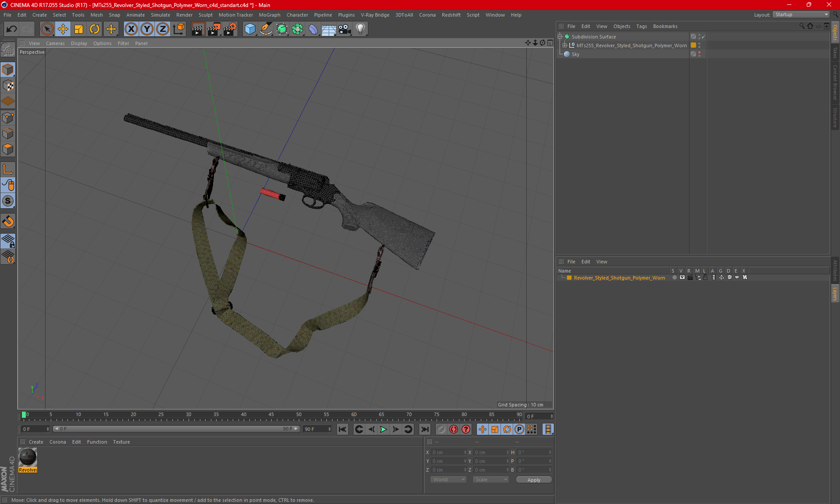840x504 pixels.
Task: Click yellow layer color swatch in Layers
Action: [569, 278]
